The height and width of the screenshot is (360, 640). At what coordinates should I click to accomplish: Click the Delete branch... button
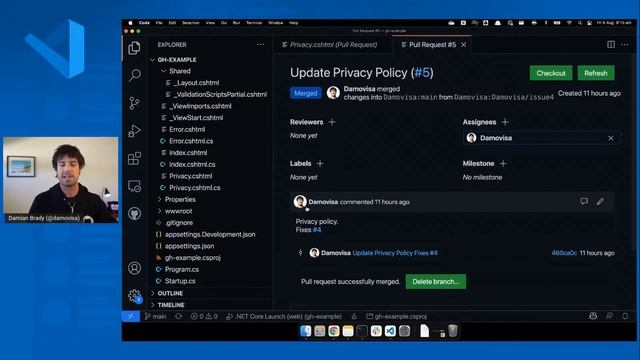436,282
